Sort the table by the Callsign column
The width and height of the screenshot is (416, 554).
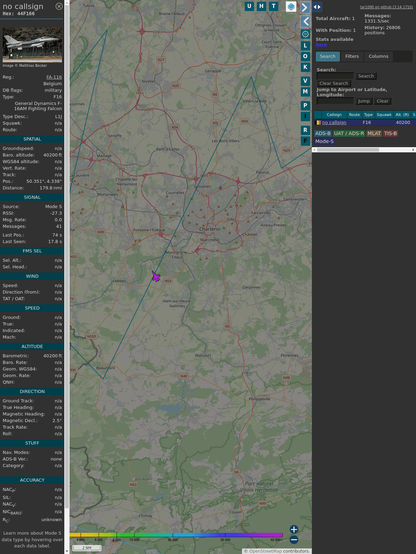click(x=334, y=115)
